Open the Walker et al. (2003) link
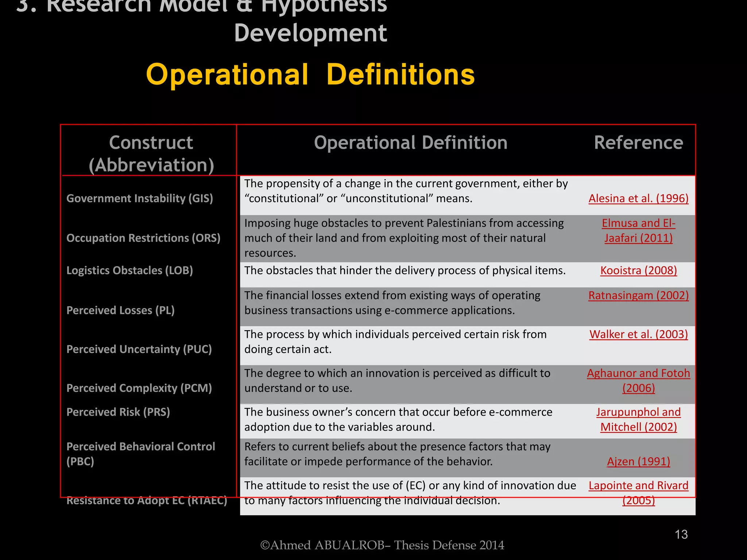 [638, 334]
